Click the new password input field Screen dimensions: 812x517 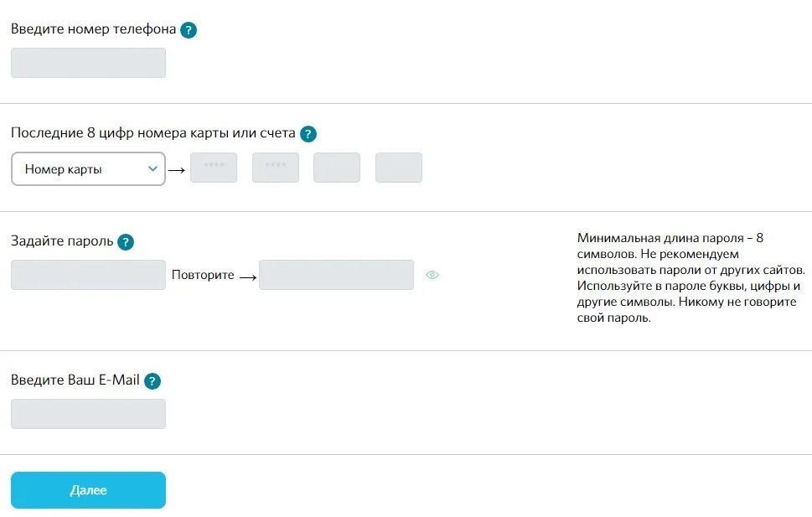pyautogui.click(x=88, y=275)
